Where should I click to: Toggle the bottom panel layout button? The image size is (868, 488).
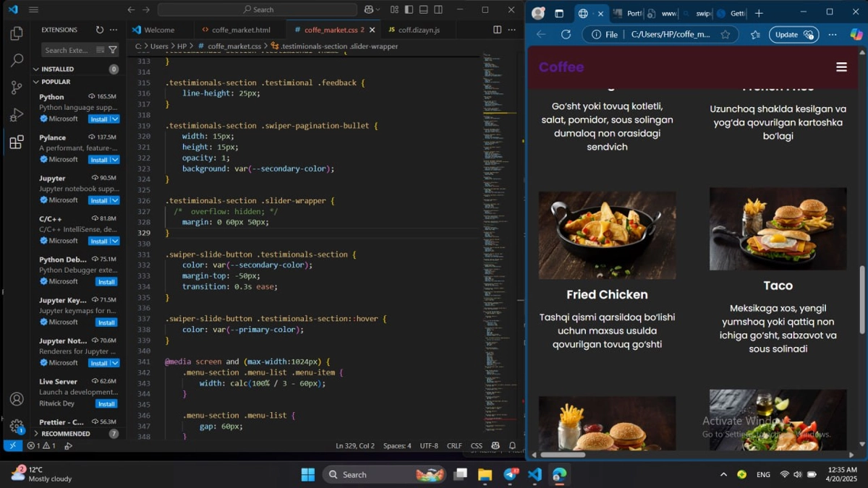tap(424, 9)
